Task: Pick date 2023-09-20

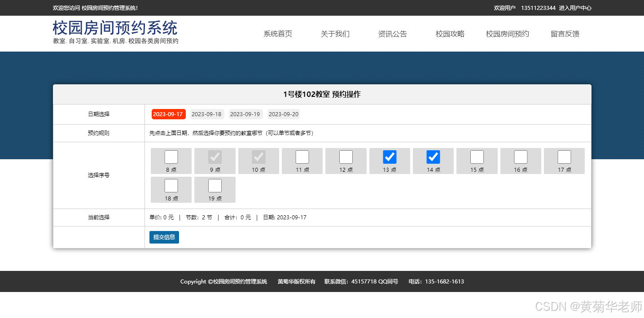Action: tap(284, 114)
